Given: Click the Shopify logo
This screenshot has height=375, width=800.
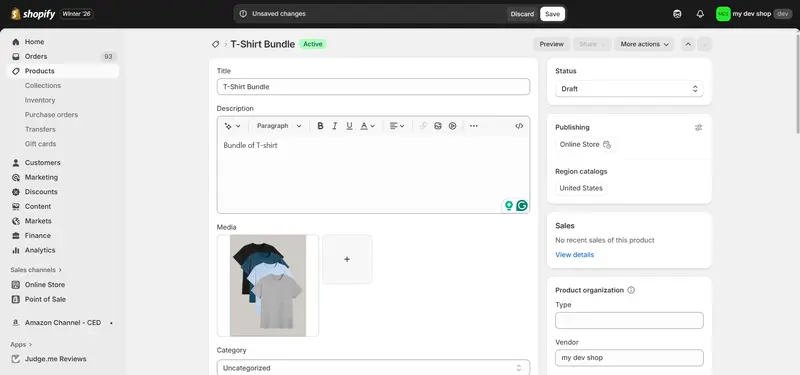Looking at the screenshot, I should [33, 14].
